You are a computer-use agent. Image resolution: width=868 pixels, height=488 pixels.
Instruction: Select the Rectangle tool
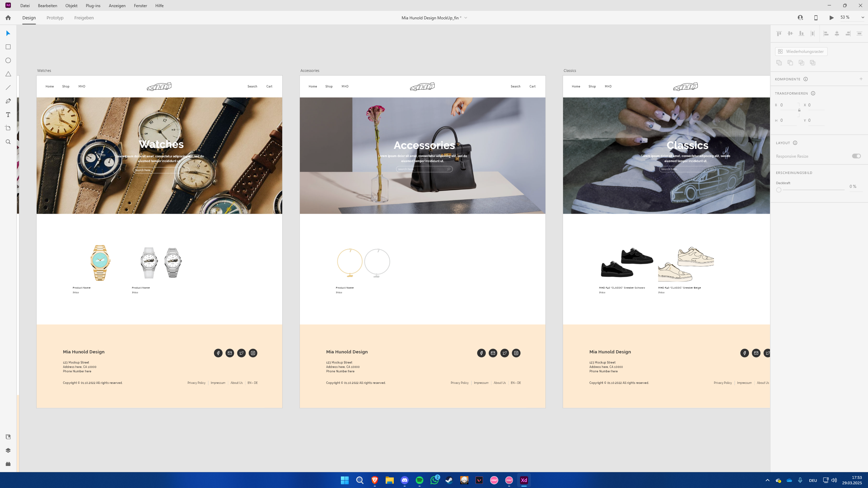coord(8,47)
